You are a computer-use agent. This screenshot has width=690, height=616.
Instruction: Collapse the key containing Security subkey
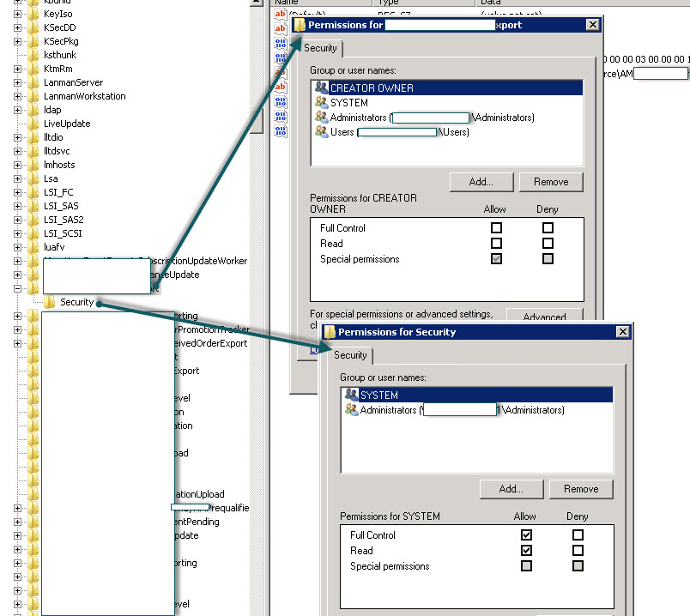click(17, 288)
